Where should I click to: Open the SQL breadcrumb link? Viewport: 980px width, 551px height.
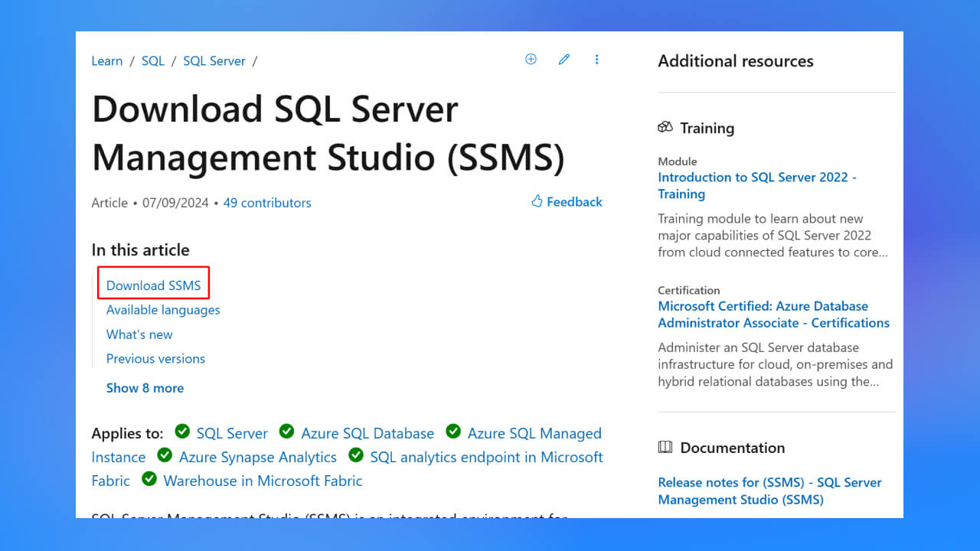click(x=153, y=61)
